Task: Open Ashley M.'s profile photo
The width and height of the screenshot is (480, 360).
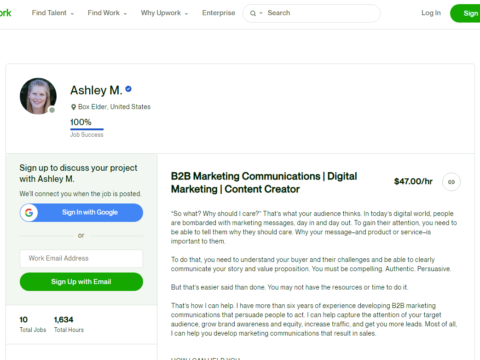Action: pos(38,96)
